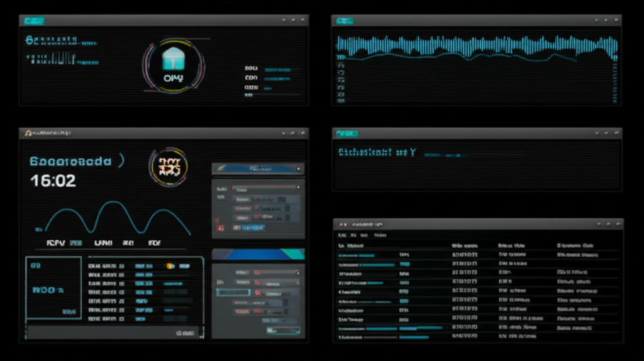Click the blue-green gradient banner between the two settings panels
Image resolution: width=644 pixels, height=361 pixels.
pyautogui.click(x=258, y=254)
